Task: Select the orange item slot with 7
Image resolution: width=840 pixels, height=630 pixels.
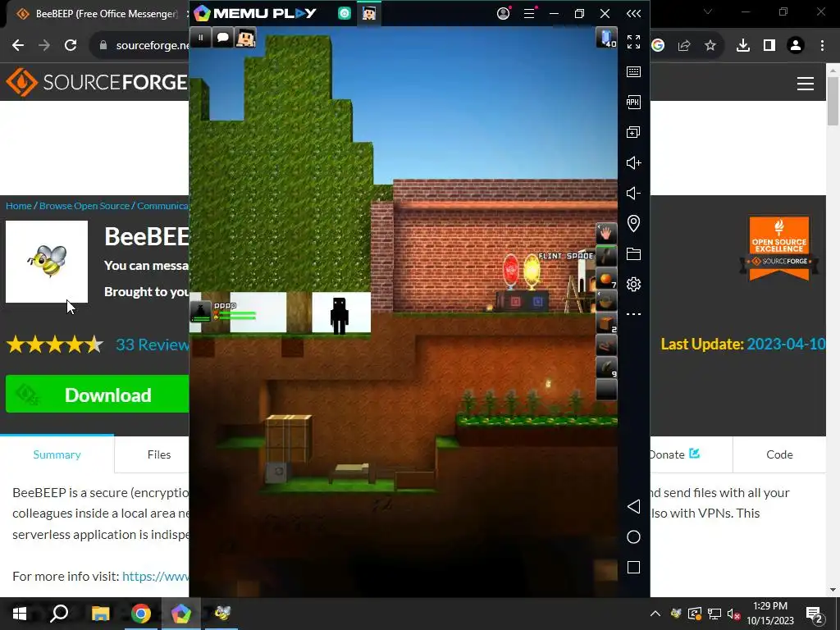Action: pos(606,279)
